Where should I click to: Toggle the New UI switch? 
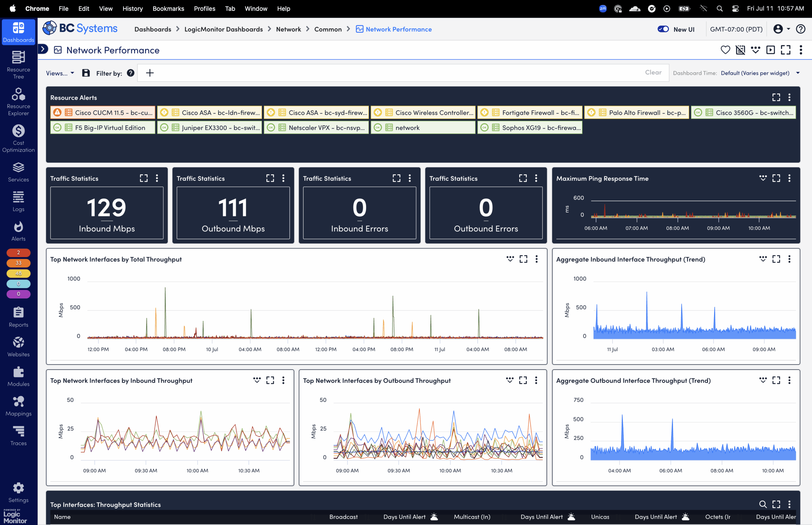(663, 29)
